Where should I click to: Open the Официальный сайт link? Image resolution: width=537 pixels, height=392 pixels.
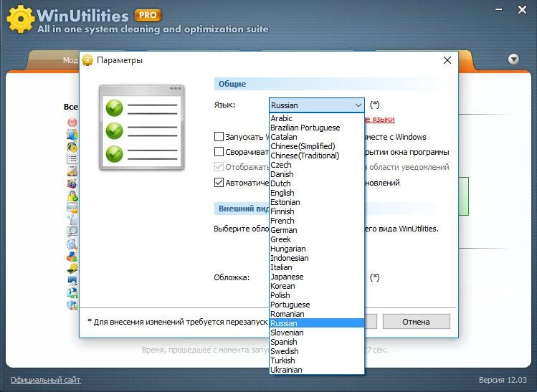pyautogui.click(x=45, y=380)
